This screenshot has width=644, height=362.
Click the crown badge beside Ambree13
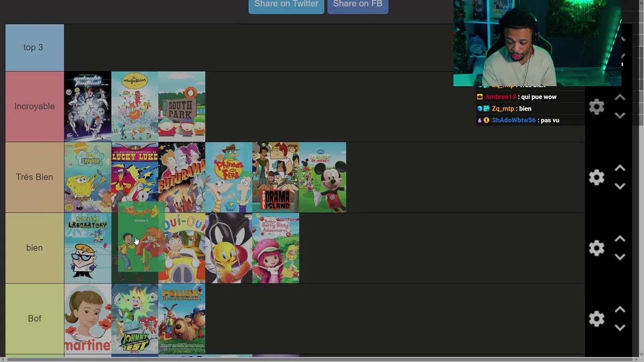tap(480, 97)
